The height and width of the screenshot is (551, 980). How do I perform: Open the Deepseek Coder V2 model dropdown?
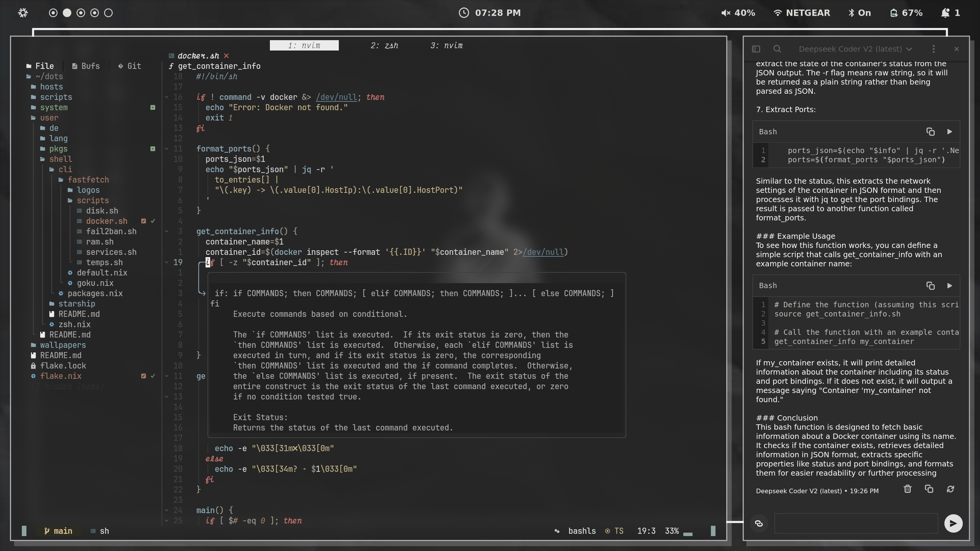click(x=856, y=49)
